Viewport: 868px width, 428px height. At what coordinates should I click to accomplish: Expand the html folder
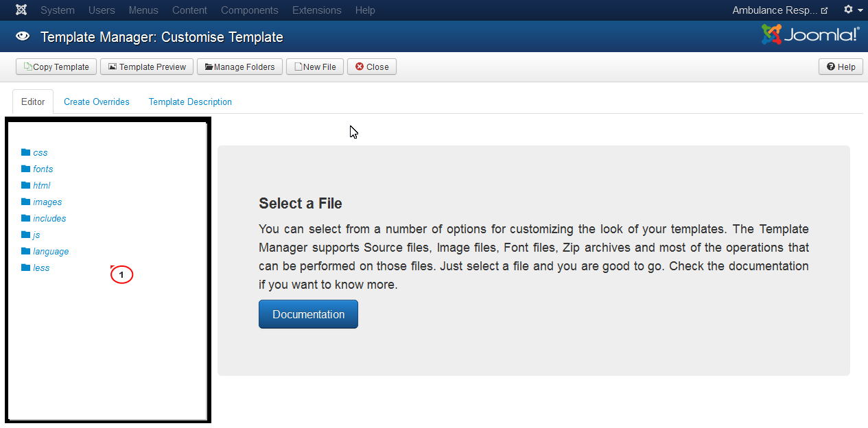pos(42,185)
